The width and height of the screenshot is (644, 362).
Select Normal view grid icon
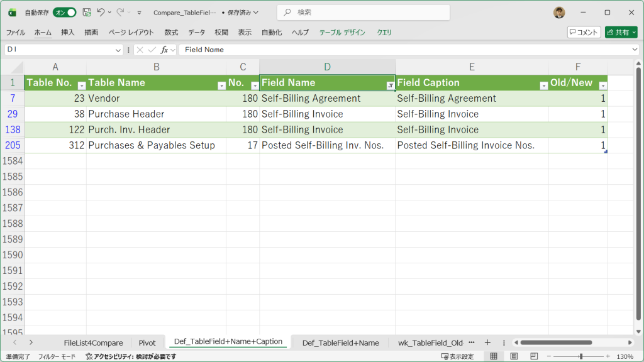(494, 356)
